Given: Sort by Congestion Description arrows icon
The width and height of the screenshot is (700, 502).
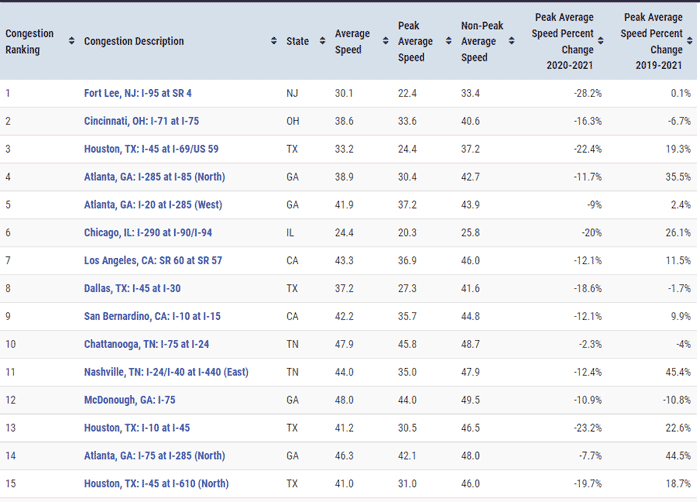Looking at the screenshot, I should [x=274, y=41].
